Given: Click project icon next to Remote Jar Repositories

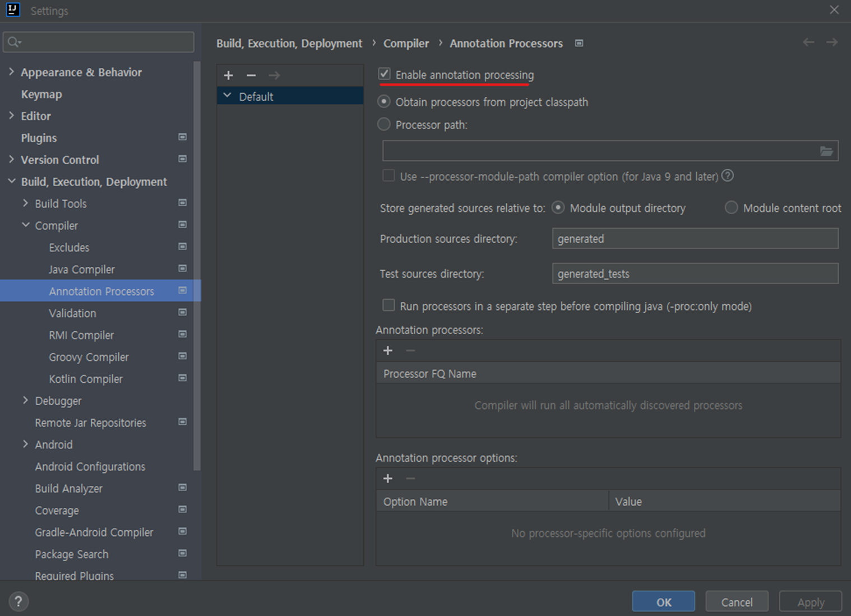Looking at the screenshot, I should (182, 422).
